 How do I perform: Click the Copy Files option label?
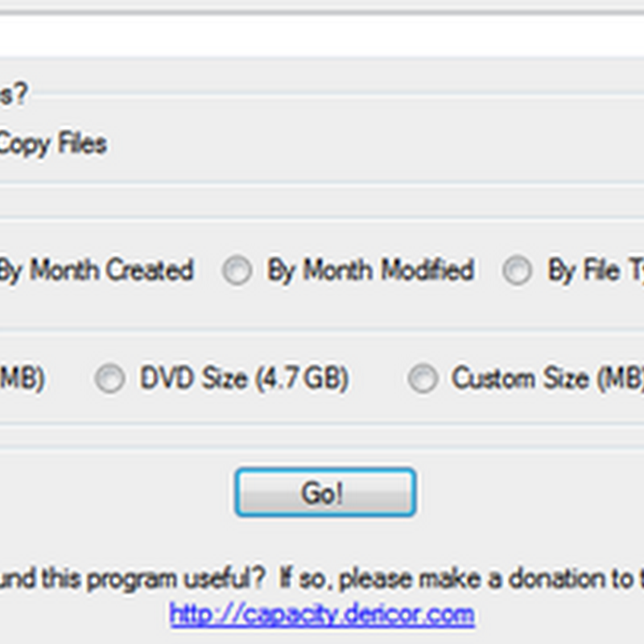pyautogui.click(x=52, y=144)
